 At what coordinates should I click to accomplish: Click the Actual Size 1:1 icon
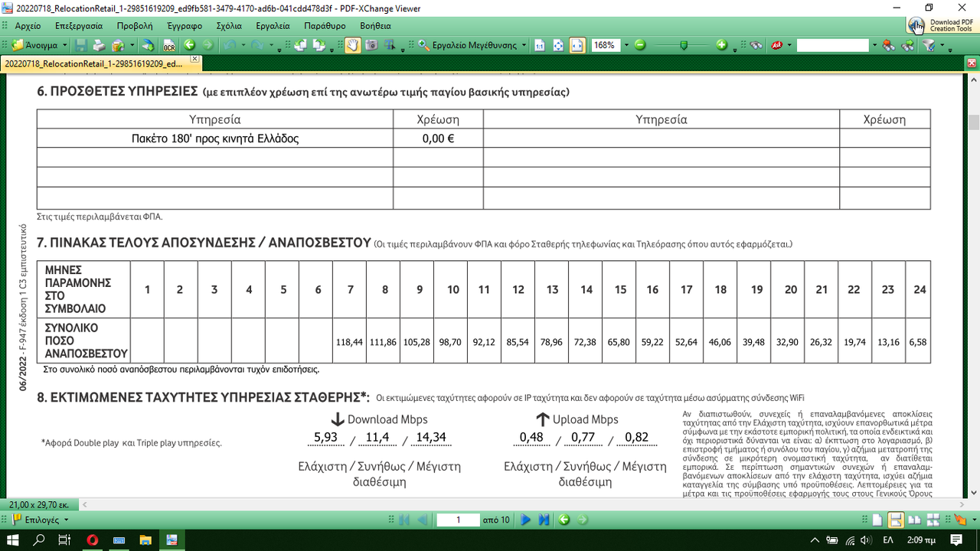pos(540,45)
